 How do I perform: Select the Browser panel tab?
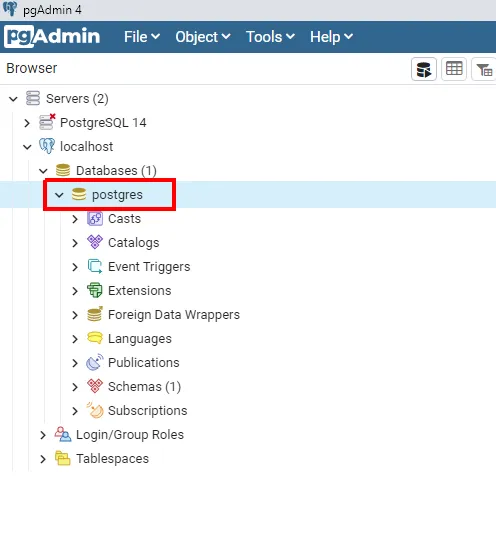pyautogui.click(x=32, y=68)
